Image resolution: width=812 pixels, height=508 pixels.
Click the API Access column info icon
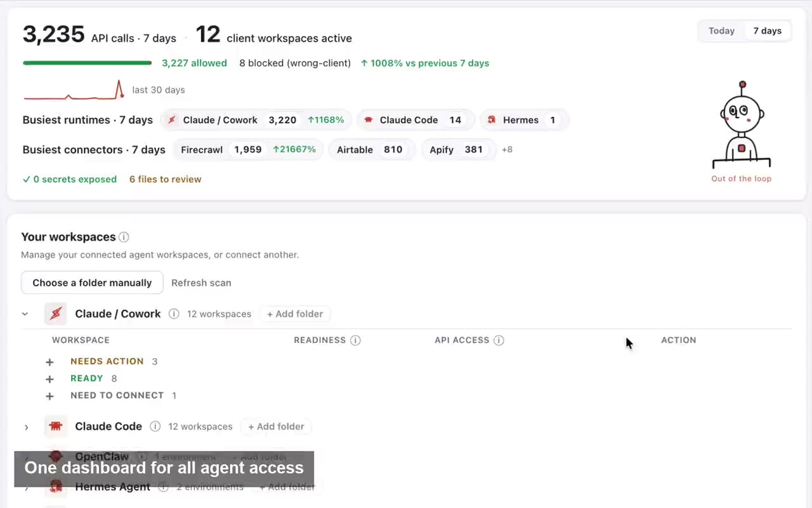pyautogui.click(x=499, y=340)
